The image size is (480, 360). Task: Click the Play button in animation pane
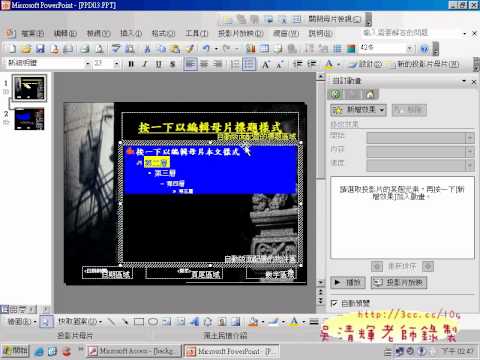348,283
